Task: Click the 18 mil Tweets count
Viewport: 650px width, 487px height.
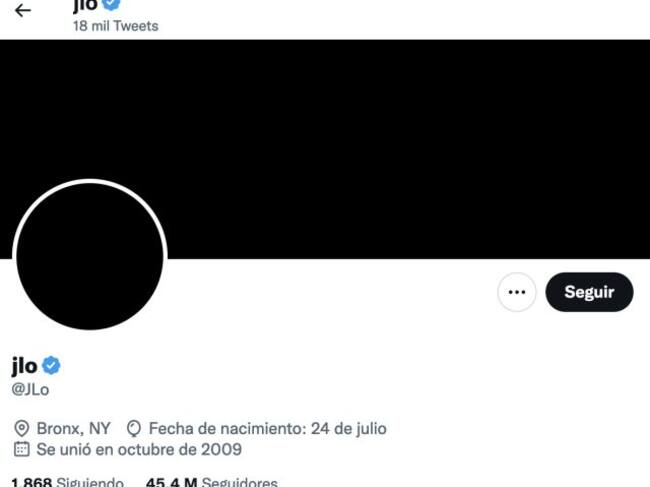Action: click(116, 26)
